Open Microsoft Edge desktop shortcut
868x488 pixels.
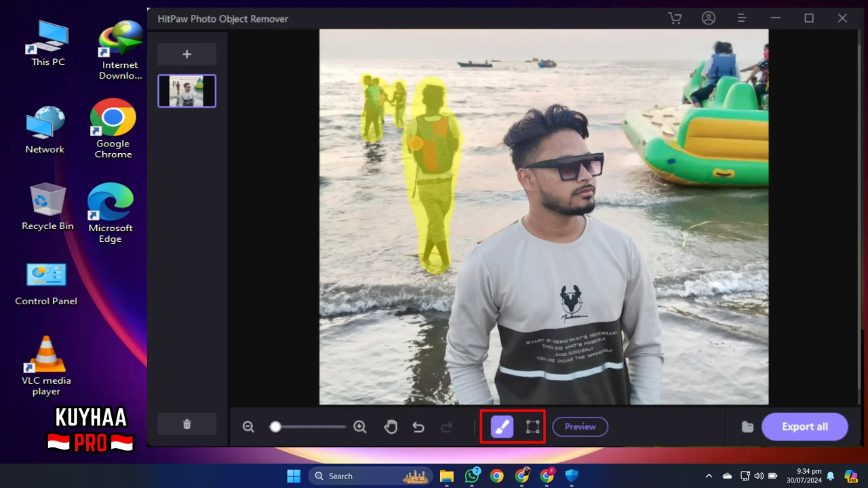(x=111, y=213)
